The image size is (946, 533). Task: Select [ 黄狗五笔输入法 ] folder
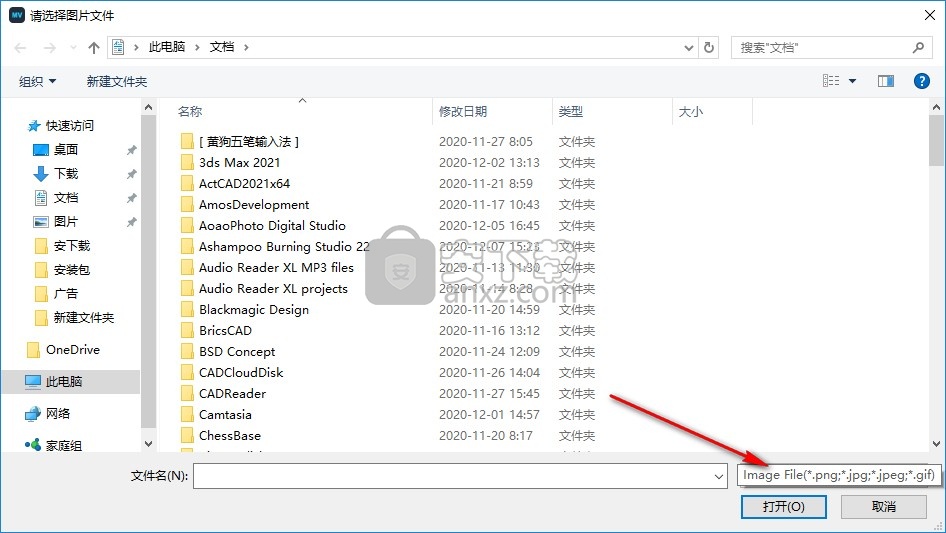[249, 142]
